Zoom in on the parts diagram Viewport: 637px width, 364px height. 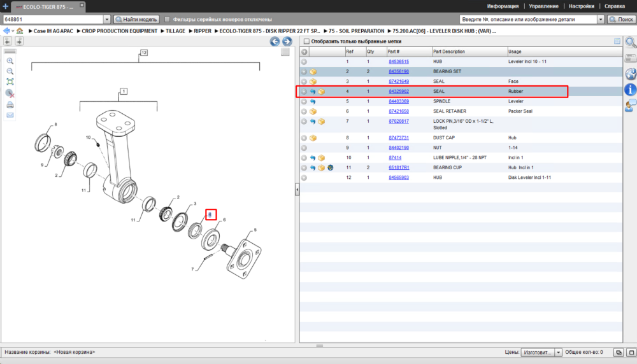pos(10,61)
